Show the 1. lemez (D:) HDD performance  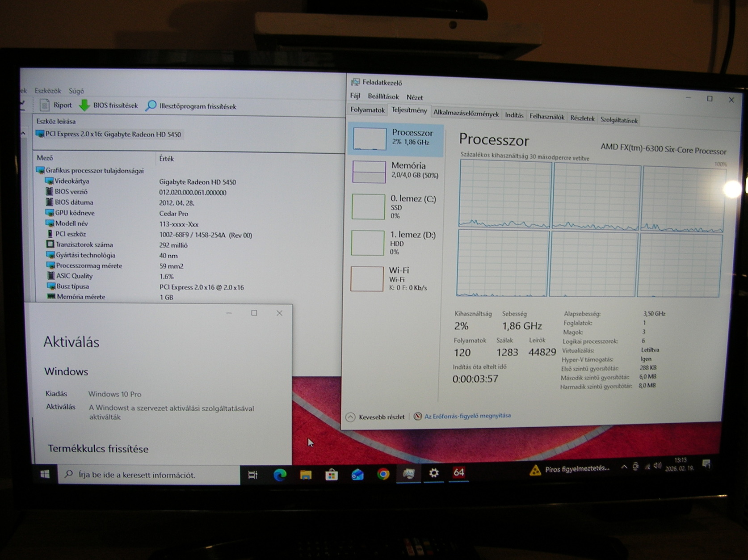click(x=394, y=243)
